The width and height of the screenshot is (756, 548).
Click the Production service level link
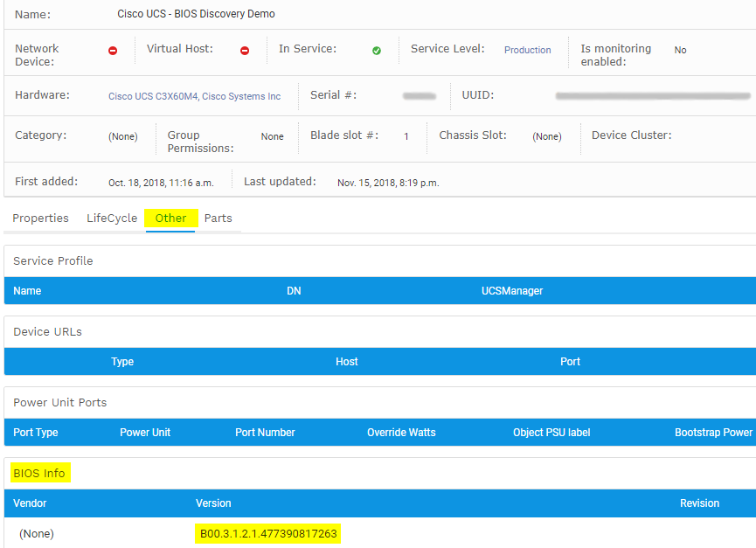pos(527,51)
